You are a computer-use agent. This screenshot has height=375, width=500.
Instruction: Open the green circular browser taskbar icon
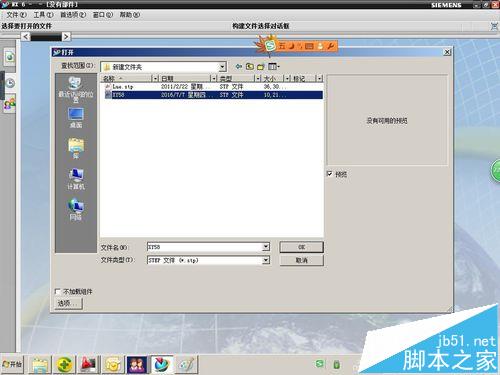tap(65, 365)
